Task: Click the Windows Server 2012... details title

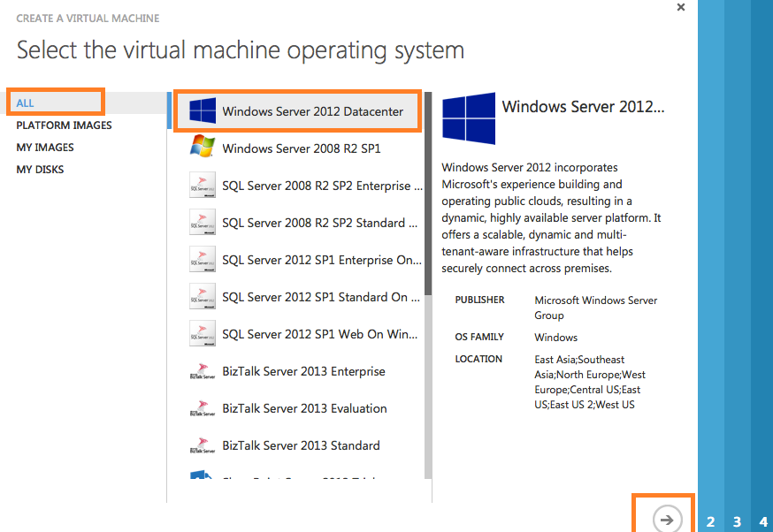Action: [x=583, y=106]
